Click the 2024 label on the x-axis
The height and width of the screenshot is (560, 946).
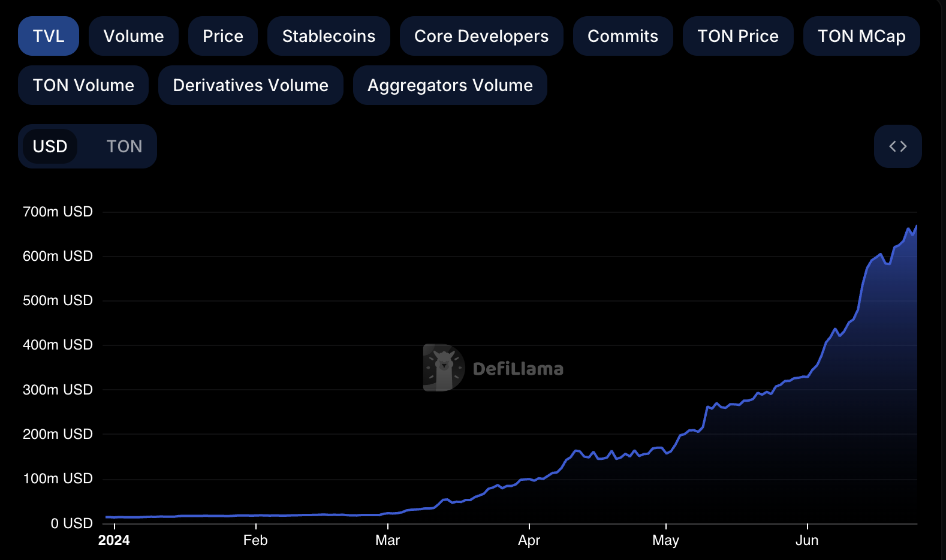click(x=114, y=540)
